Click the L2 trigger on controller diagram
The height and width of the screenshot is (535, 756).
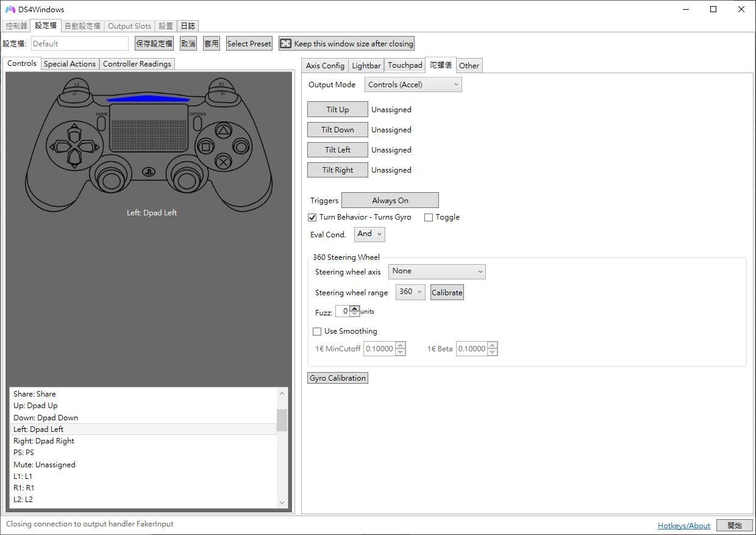click(x=77, y=84)
